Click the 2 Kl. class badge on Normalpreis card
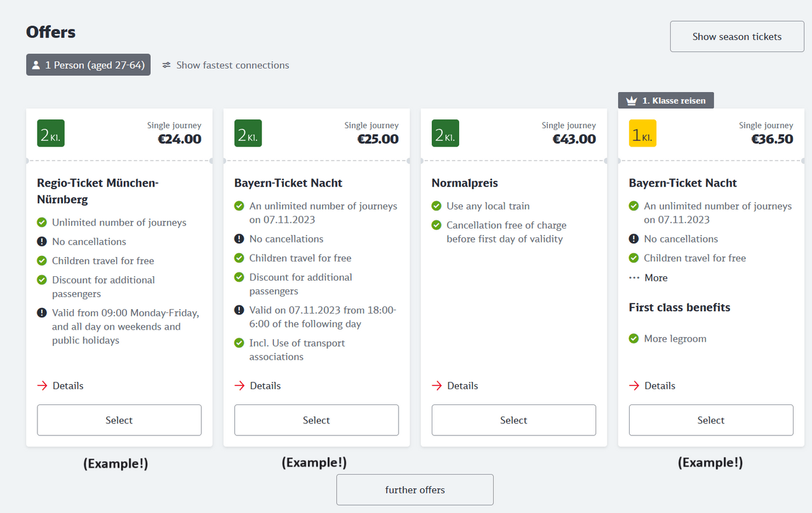This screenshot has width=812, height=513. point(446,133)
